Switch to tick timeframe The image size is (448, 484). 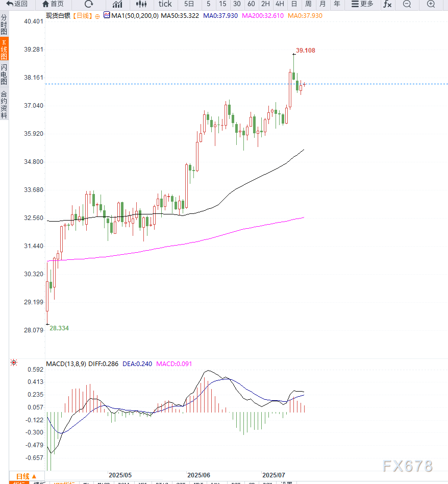(165, 4)
